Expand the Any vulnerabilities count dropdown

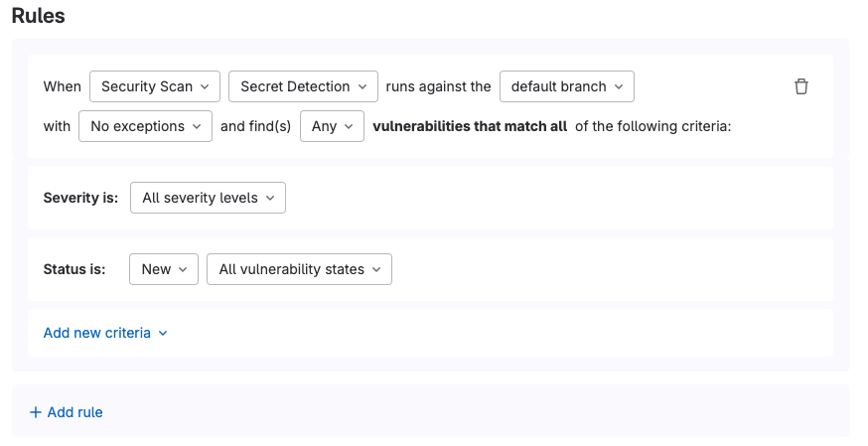click(332, 126)
